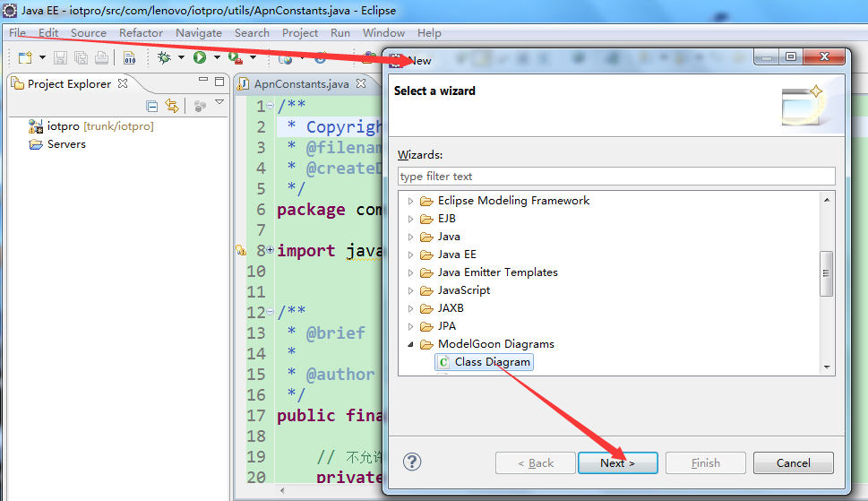868x501 pixels.
Task: Click the Next button
Action: click(x=618, y=462)
